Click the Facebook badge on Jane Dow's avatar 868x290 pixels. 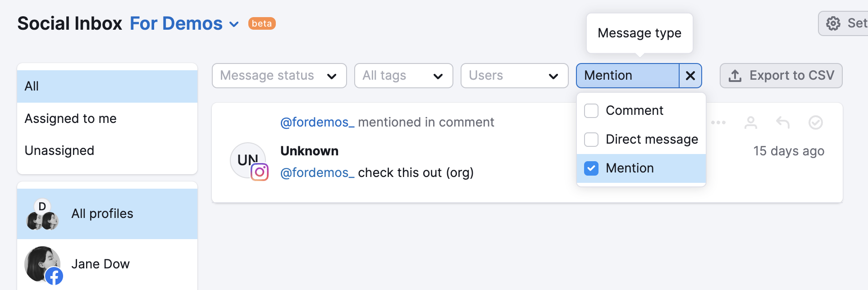(x=55, y=276)
